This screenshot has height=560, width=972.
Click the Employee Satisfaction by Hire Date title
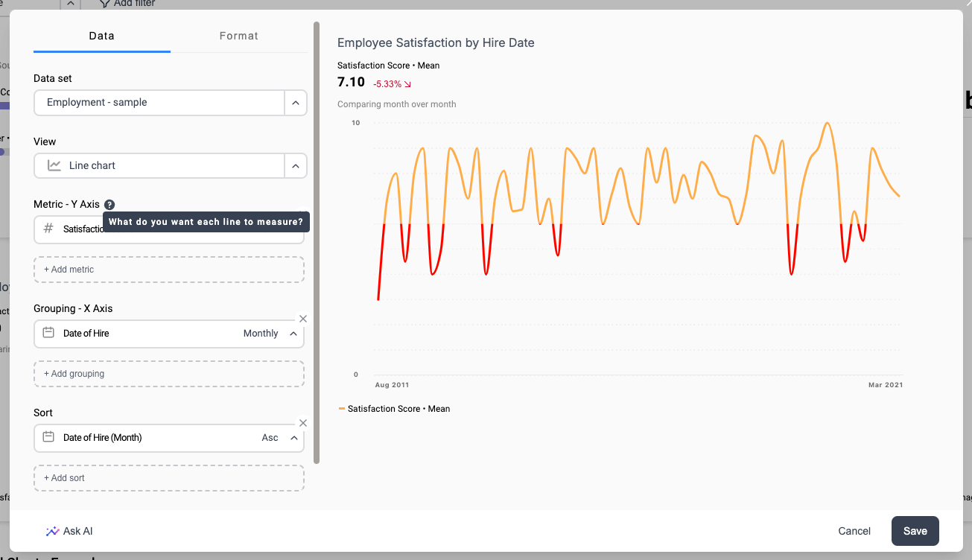click(436, 43)
